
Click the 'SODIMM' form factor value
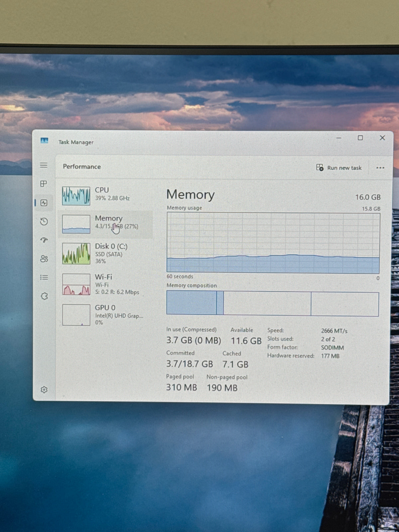click(x=332, y=347)
